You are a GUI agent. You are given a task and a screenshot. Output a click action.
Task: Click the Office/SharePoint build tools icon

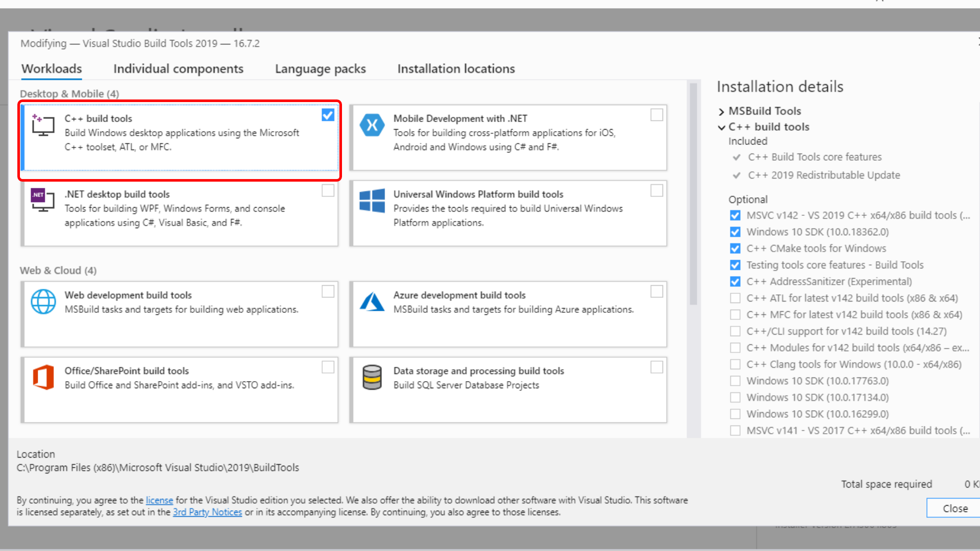(43, 378)
